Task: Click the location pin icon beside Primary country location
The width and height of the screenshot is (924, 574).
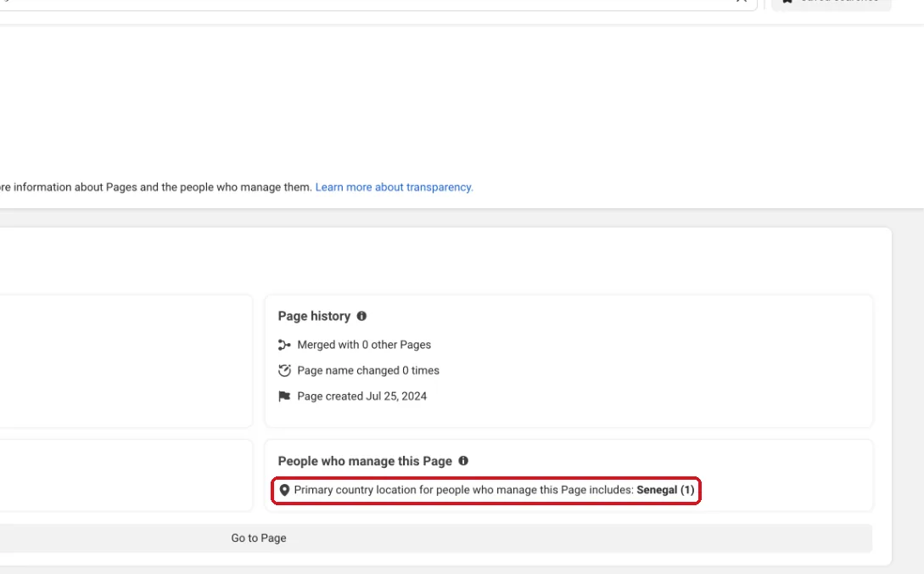Action: pos(284,490)
